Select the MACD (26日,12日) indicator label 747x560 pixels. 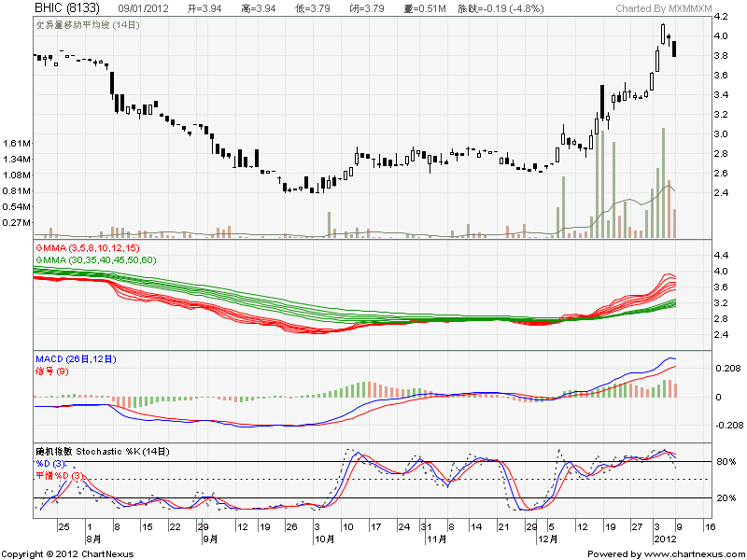coord(77,359)
